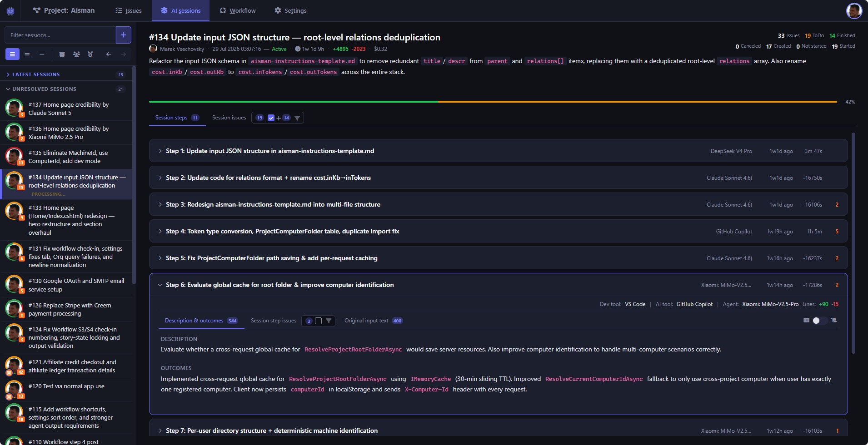Click the sessions list vertical scrollbar

134,175
